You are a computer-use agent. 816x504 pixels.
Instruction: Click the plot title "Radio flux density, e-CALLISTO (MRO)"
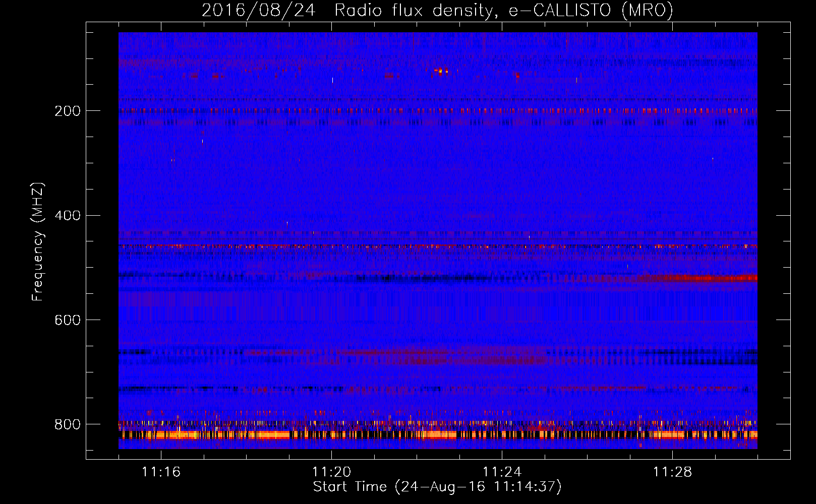[503, 11]
